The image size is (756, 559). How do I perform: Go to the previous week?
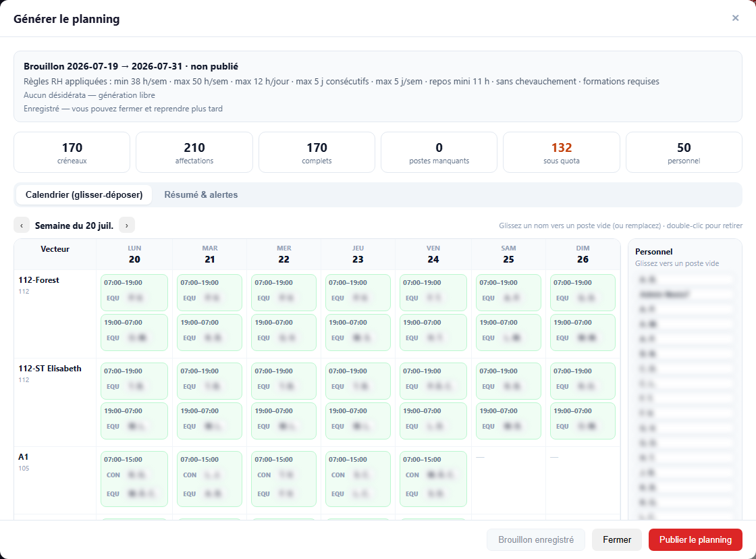pos(22,225)
